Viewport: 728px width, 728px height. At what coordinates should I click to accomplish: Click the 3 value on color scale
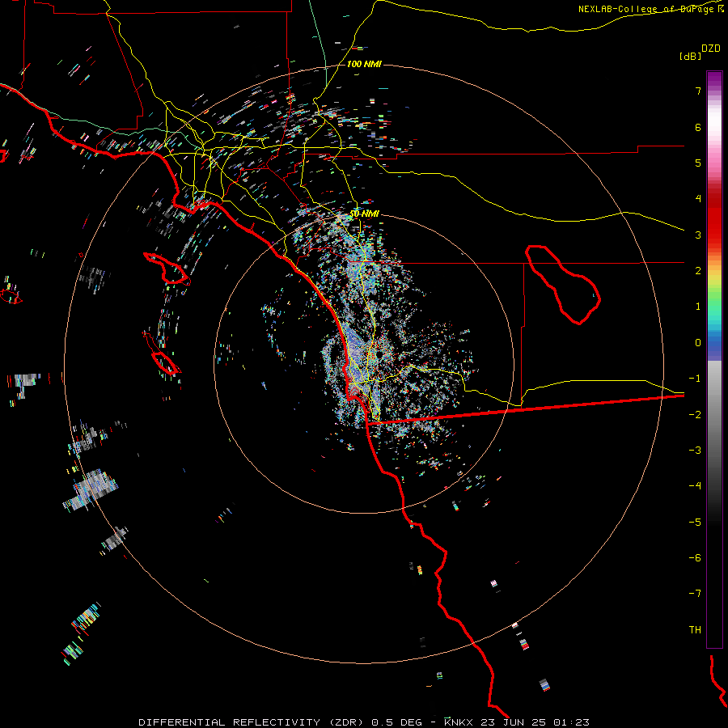pyautogui.click(x=698, y=235)
